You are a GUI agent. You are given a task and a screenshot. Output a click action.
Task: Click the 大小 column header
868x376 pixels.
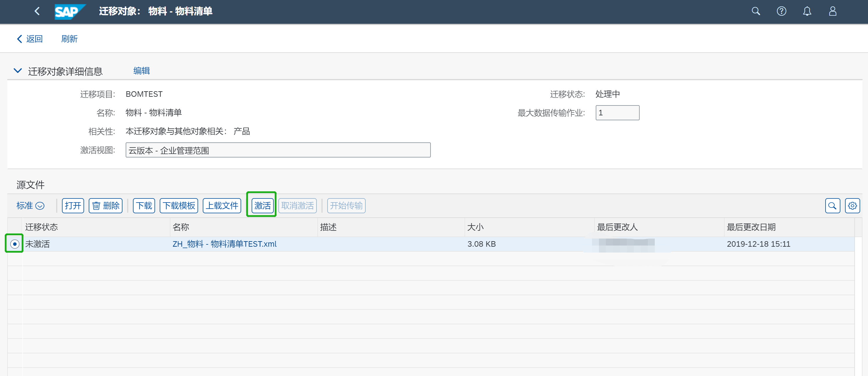(530, 227)
